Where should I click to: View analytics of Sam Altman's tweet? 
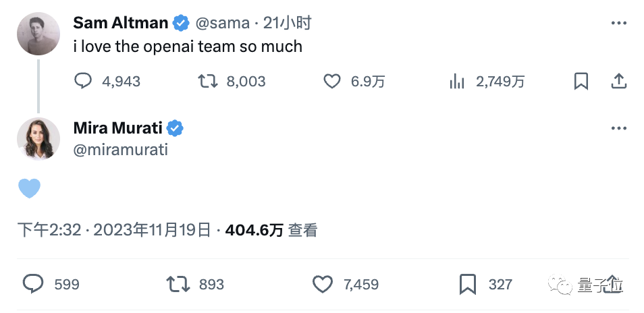457,82
